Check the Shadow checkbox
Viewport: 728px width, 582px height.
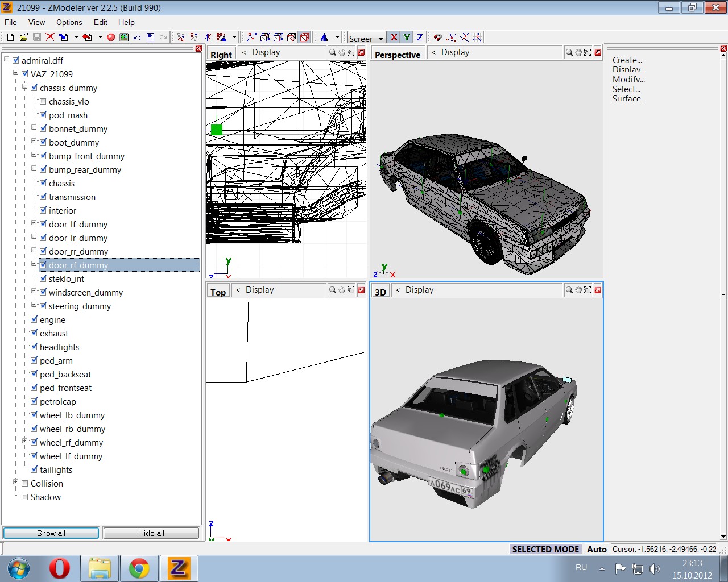click(x=25, y=497)
